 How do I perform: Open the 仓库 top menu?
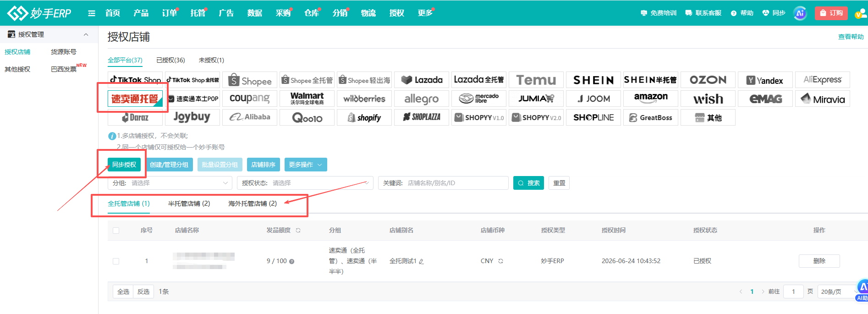(x=311, y=13)
